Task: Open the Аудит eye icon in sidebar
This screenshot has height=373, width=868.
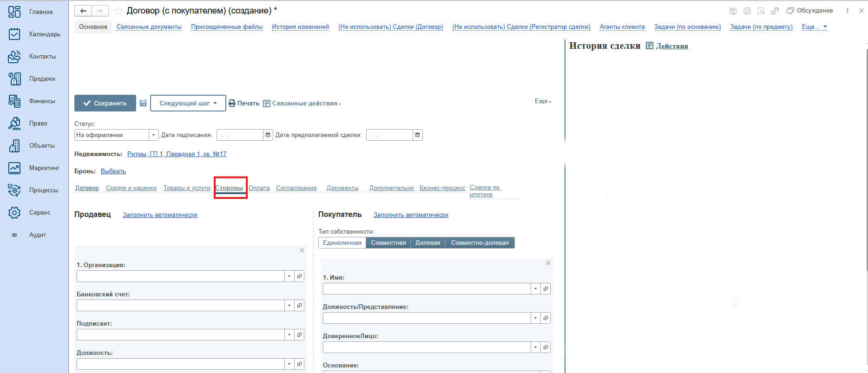Action: (14, 235)
